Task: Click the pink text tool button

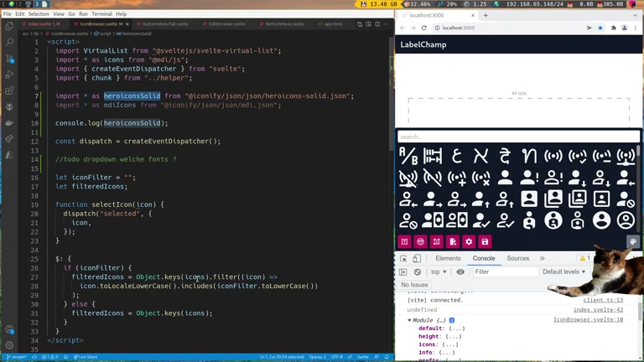Action: click(x=404, y=241)
